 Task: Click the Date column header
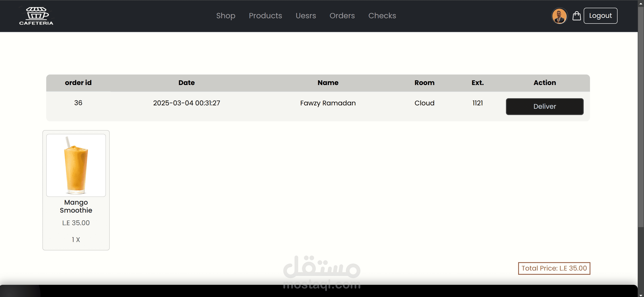[187, 83]
